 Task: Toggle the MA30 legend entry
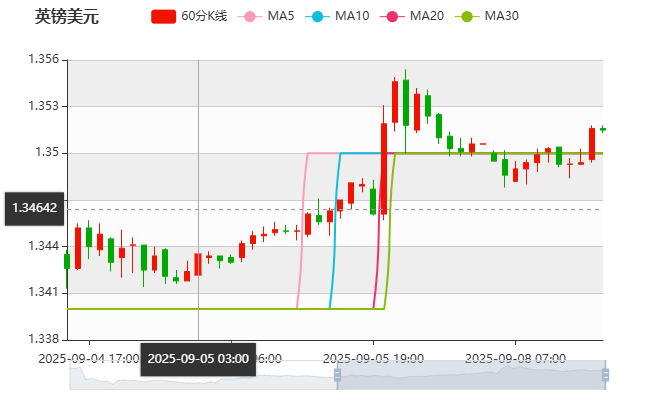click(x=487, y=16)
